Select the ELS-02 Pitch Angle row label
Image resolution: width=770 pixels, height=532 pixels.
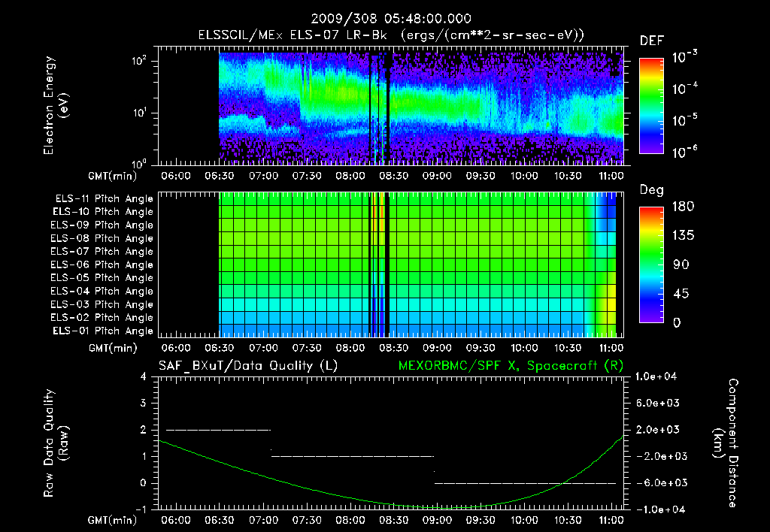(x=102, y=318)
